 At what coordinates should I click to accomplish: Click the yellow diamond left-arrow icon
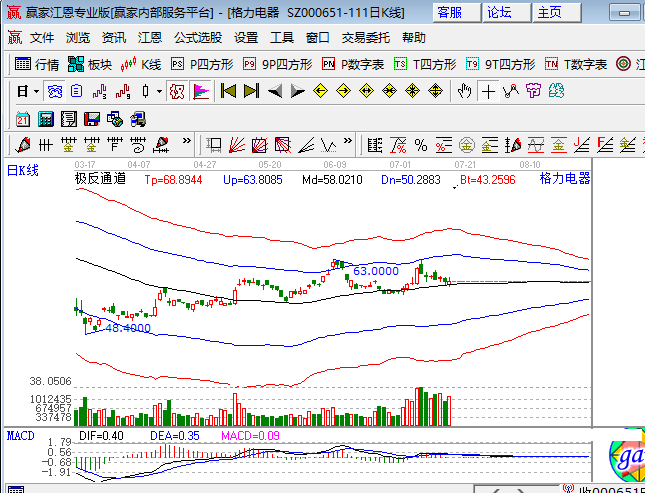pyautogui.click(x=320, y=91)
